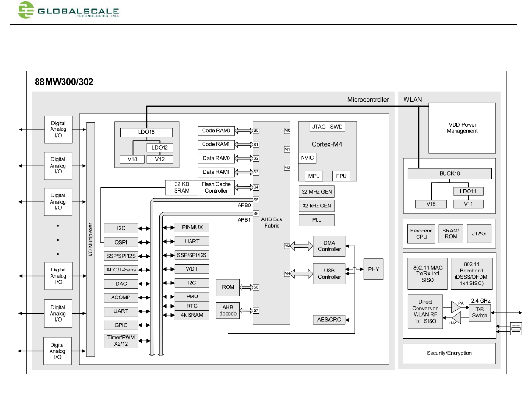Select the 802.11 Baseband block

pos(471,274)
